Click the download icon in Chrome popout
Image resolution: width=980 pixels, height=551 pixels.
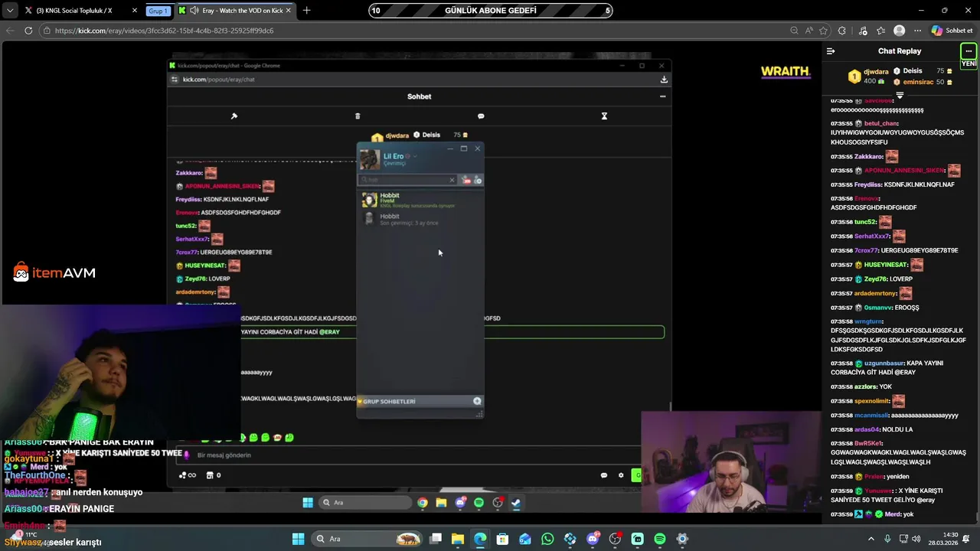(x=664, y=80)
